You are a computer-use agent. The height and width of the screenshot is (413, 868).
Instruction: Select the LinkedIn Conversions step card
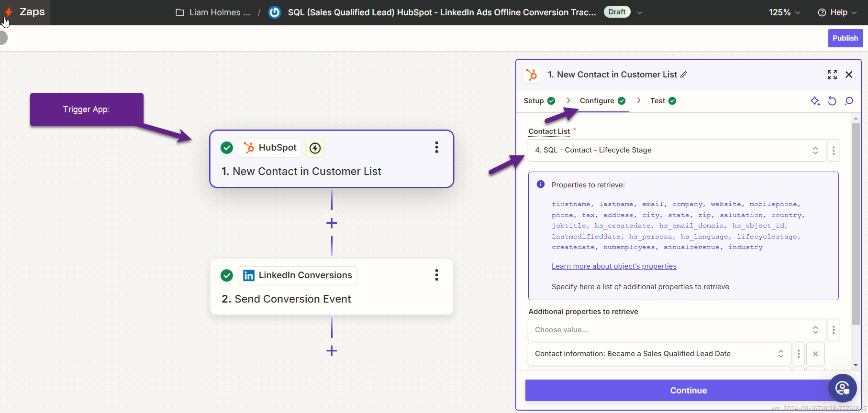click(x=332, y=287)
